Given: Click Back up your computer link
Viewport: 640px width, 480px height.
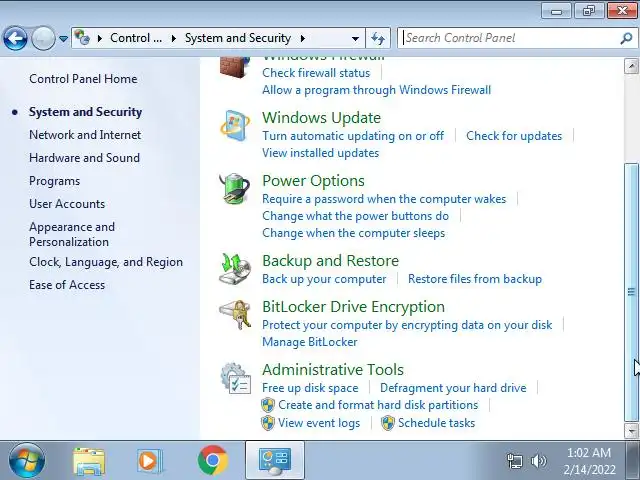Looking at the screenshot, I should [324, 279].
